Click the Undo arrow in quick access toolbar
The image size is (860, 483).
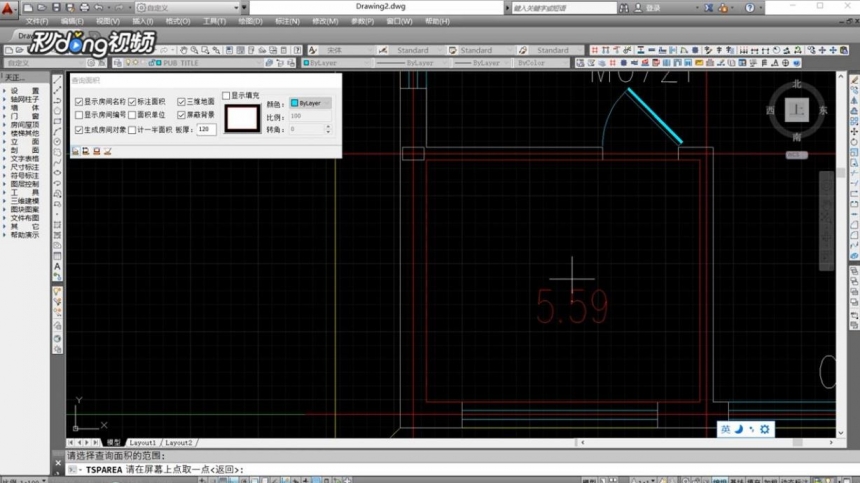99,8
